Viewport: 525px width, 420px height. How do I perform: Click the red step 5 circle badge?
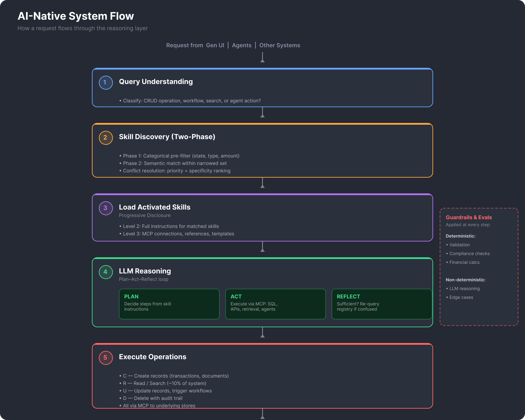tap(106, 358)
